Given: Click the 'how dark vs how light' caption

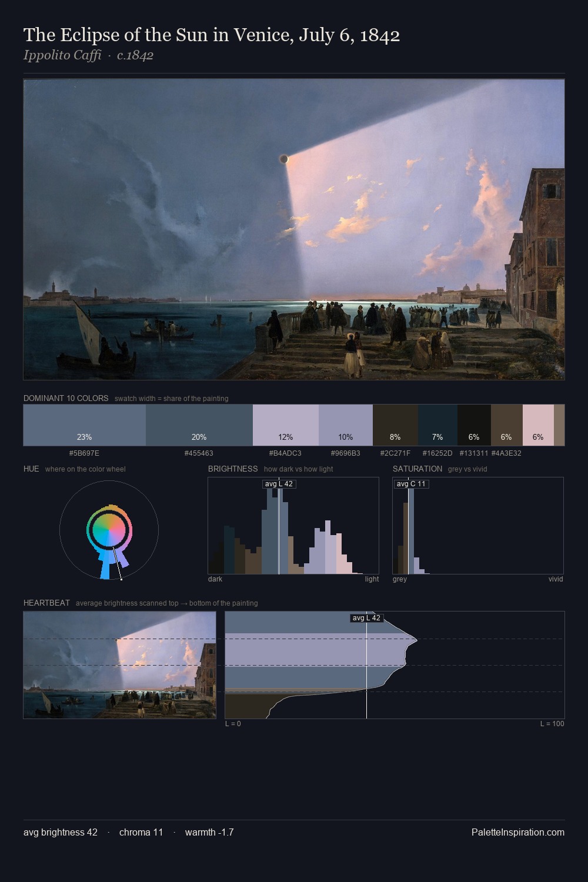Looking at the screenshot, I should coord(298,469).
